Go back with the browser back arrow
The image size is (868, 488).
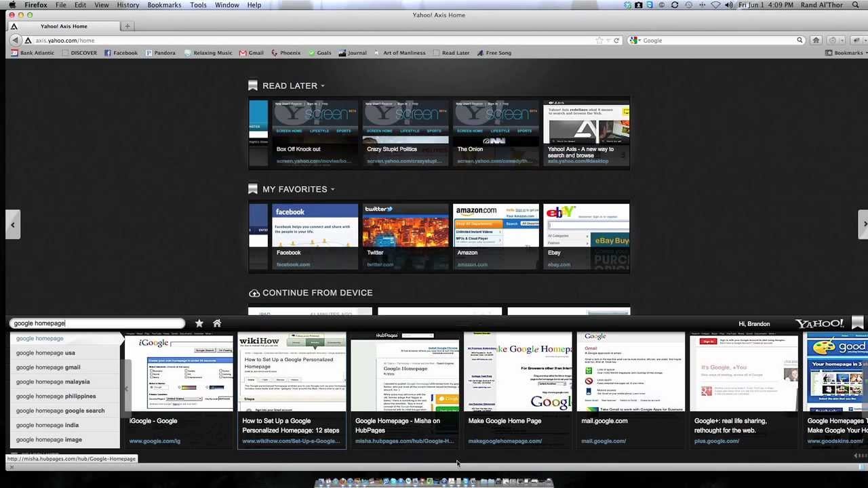click(x=15, y=41)
